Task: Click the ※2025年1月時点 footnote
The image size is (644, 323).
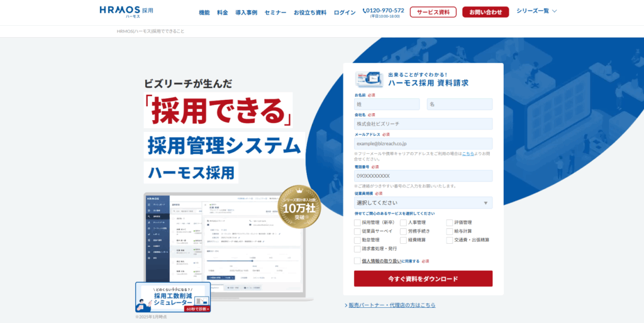Action: pyautogui.click(x=151, y=317)
